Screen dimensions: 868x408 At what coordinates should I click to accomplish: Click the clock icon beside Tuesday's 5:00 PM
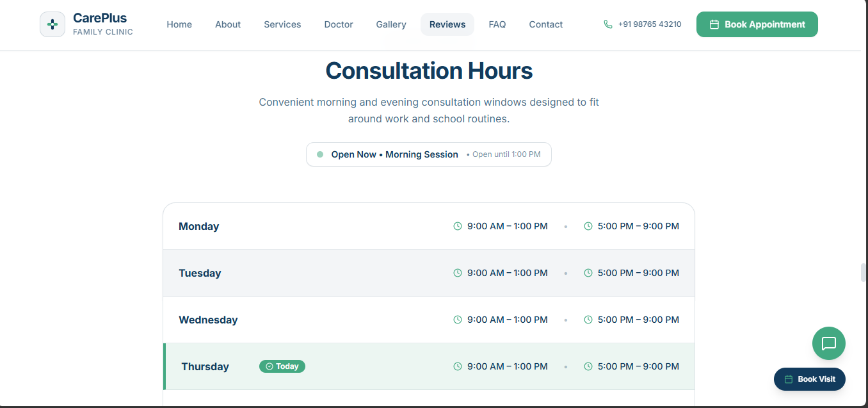pos(588,273)
